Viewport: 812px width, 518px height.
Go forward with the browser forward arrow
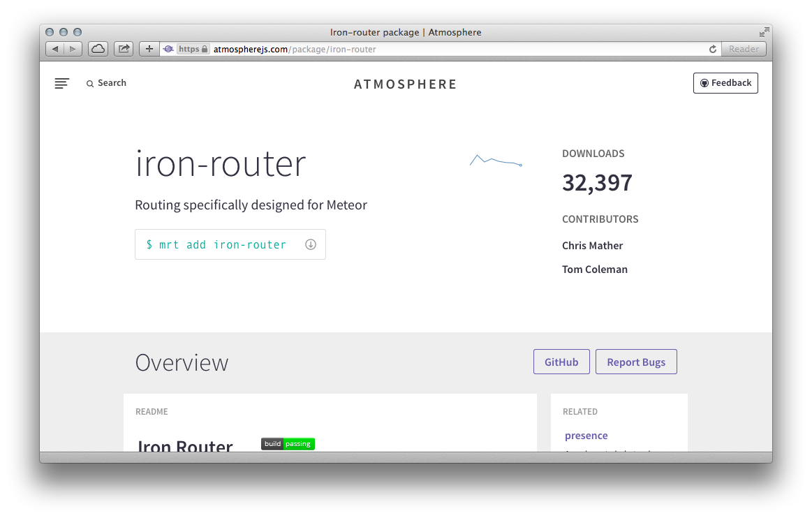click(x=73, y=49)
